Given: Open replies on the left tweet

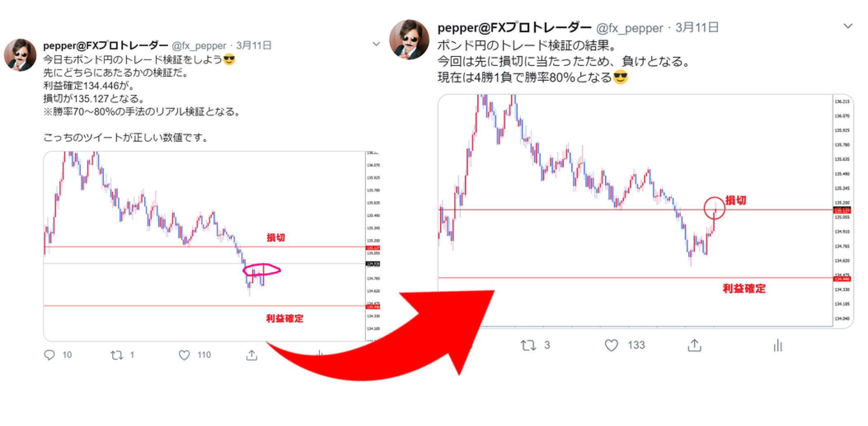Looking at the screenshot, I should tap(49, 355).
